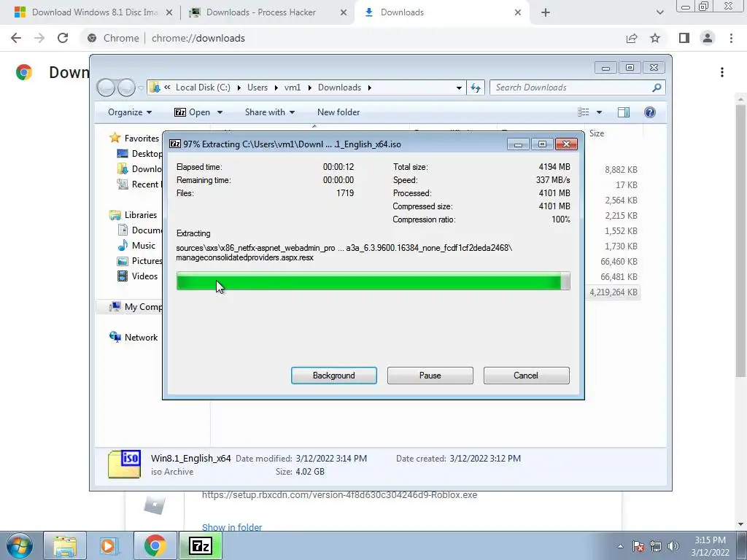
Task: Open the Windows Start button
Action: pyautogui.click(x=20, y=545)
